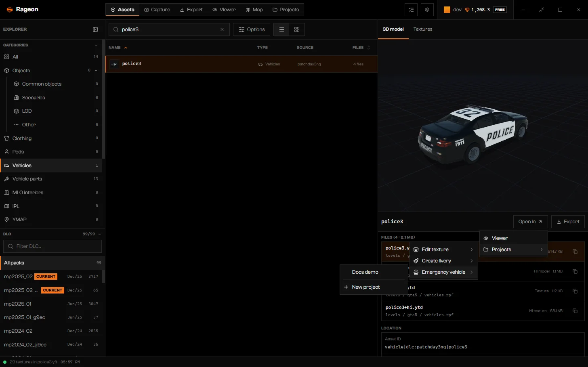Collapse the Categories section

tap(96, 45)
